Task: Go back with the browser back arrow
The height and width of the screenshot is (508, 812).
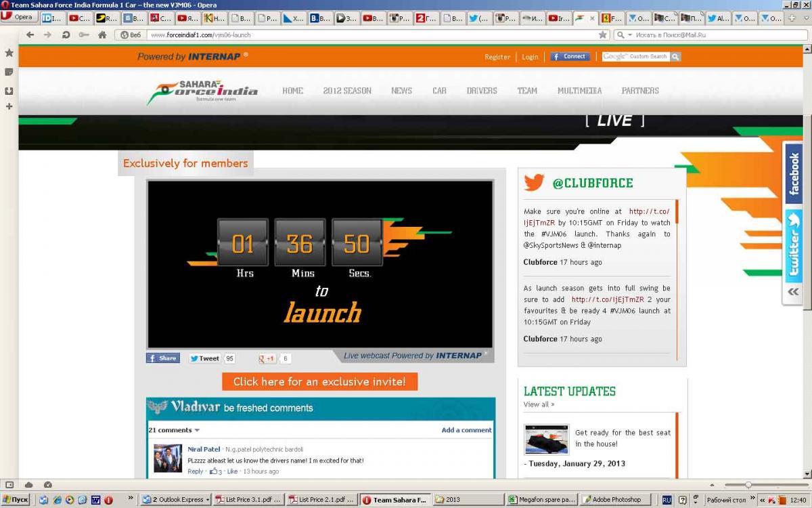Action: pyautogui.click(x=30, y=35)
